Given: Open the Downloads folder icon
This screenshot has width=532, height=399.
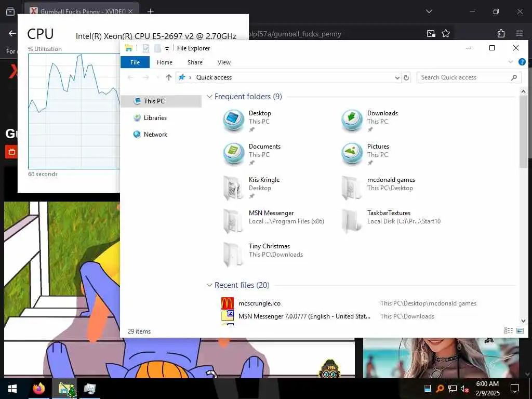Looking at the screenshot, I should tap(352, 121).
